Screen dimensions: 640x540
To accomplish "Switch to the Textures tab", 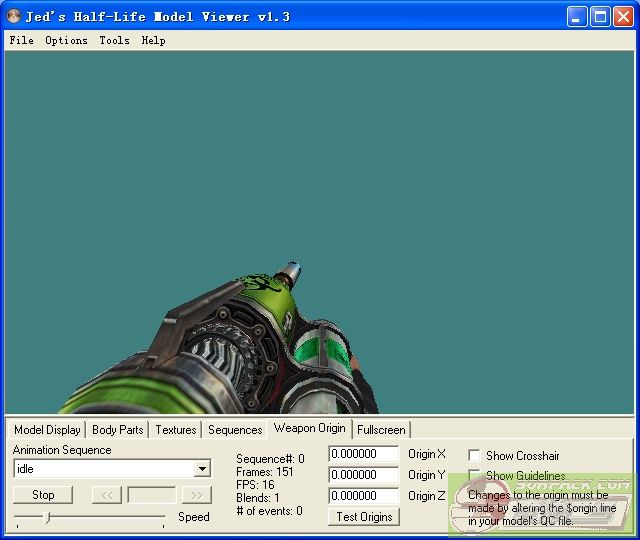I will pos(175,430).
